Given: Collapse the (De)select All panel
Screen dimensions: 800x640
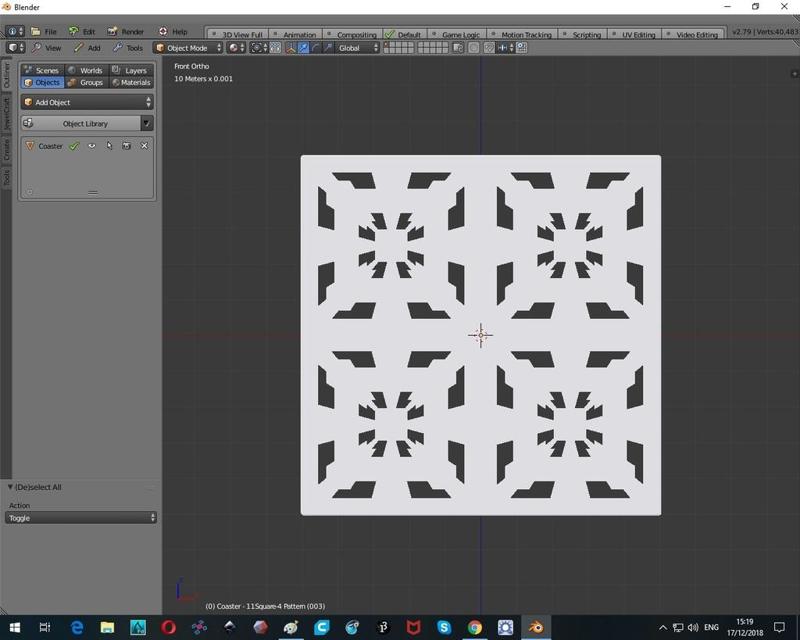Looking at the screenshot, I should [x=11, y=487].
